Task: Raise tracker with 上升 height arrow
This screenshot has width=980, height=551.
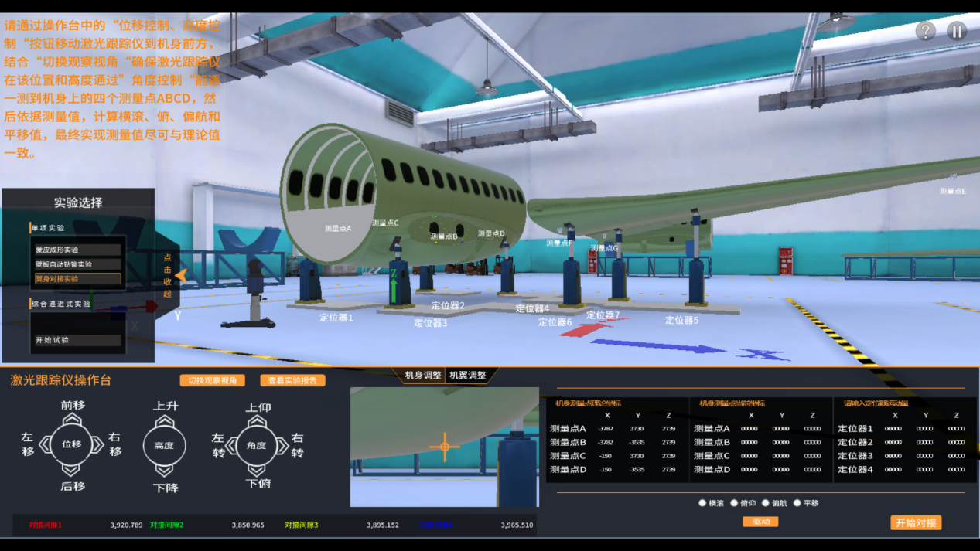Action: coord(164,422)
